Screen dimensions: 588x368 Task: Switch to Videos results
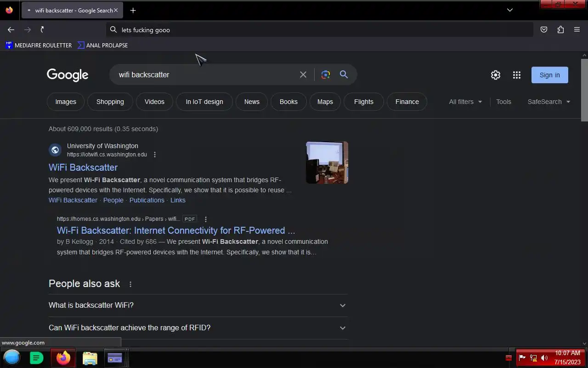(x=154, y=102)
